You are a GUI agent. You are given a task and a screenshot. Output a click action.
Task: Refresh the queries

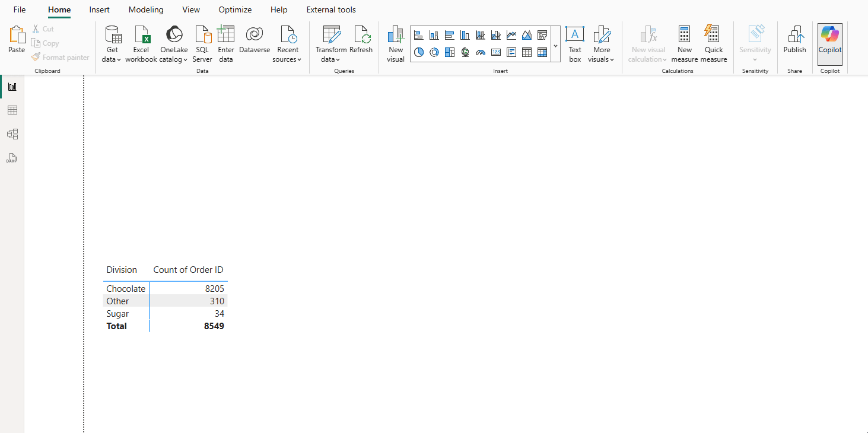[x=361, y=40]
